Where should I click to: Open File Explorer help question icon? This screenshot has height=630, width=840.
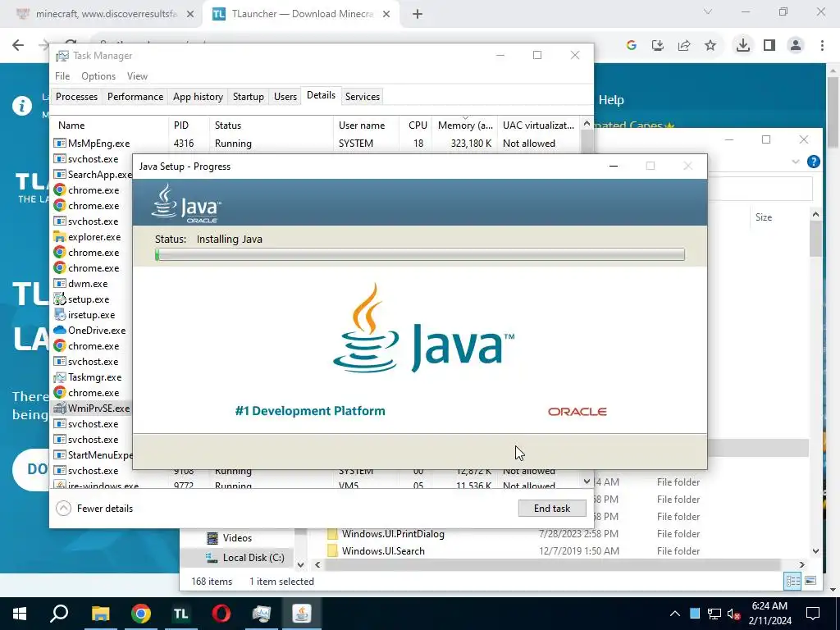813,162
